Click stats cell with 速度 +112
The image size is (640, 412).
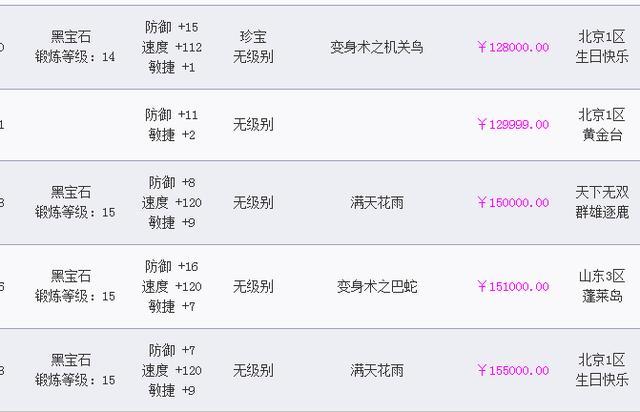point(171,47)
